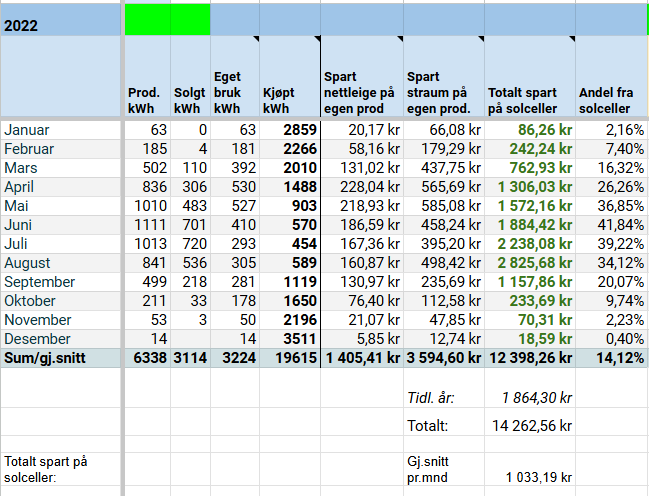Click Februar Kjøpt value 2266
The image size is (649, 496).
click(x=300, y=149)
